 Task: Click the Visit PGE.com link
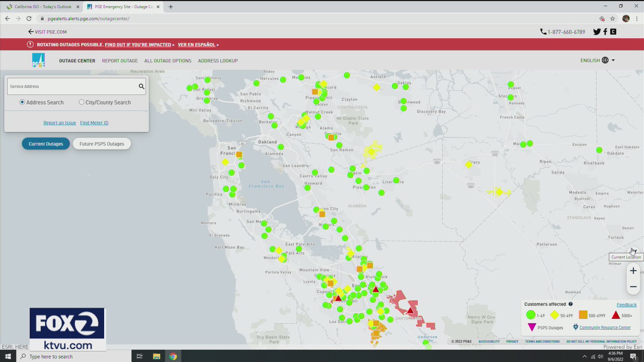click(47, 32)
